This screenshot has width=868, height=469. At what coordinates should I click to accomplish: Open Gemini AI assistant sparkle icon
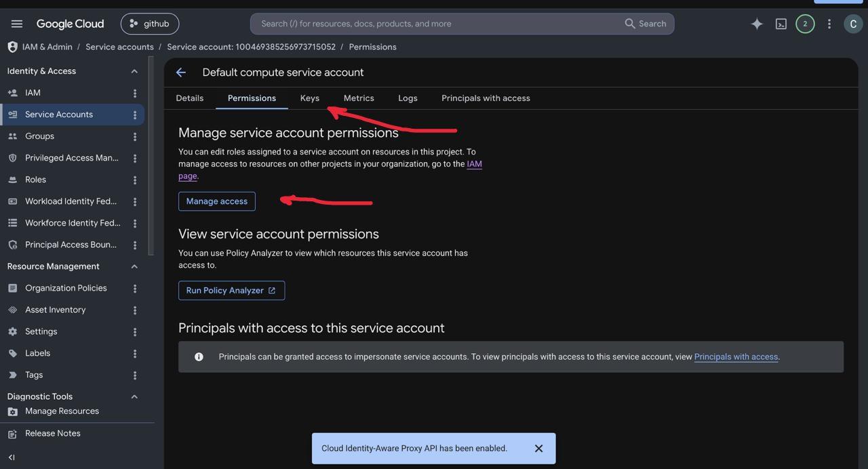[x=757, y=24]
